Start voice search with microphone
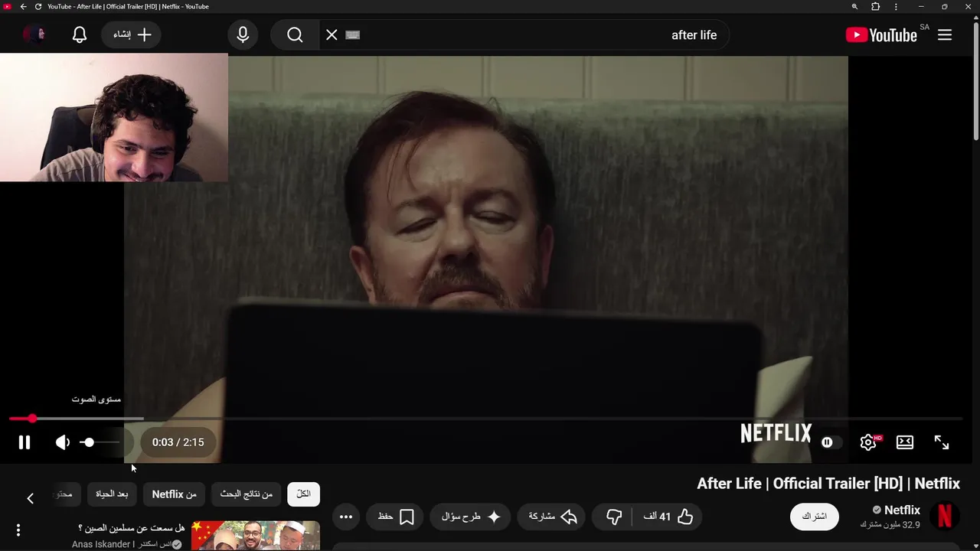 tap(243, 35)
